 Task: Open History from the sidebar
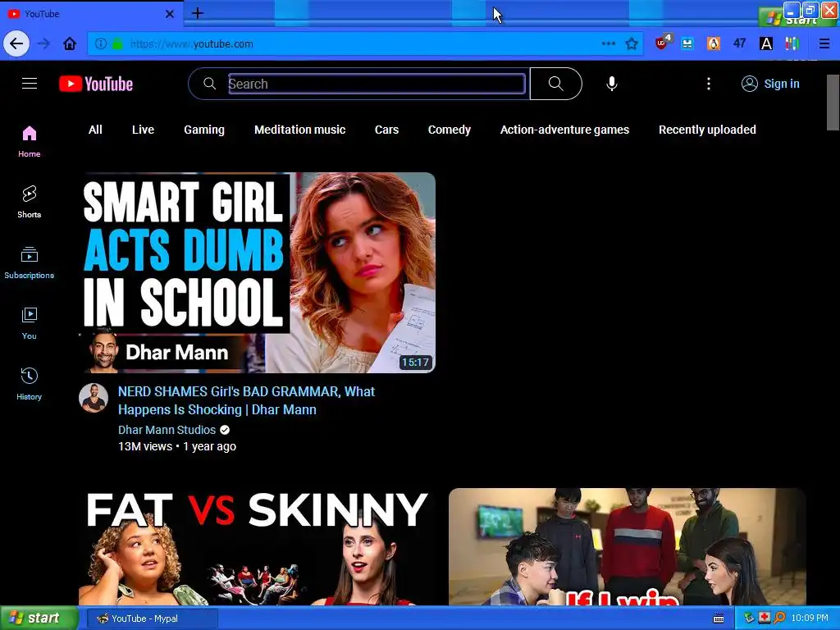[29, 384]
